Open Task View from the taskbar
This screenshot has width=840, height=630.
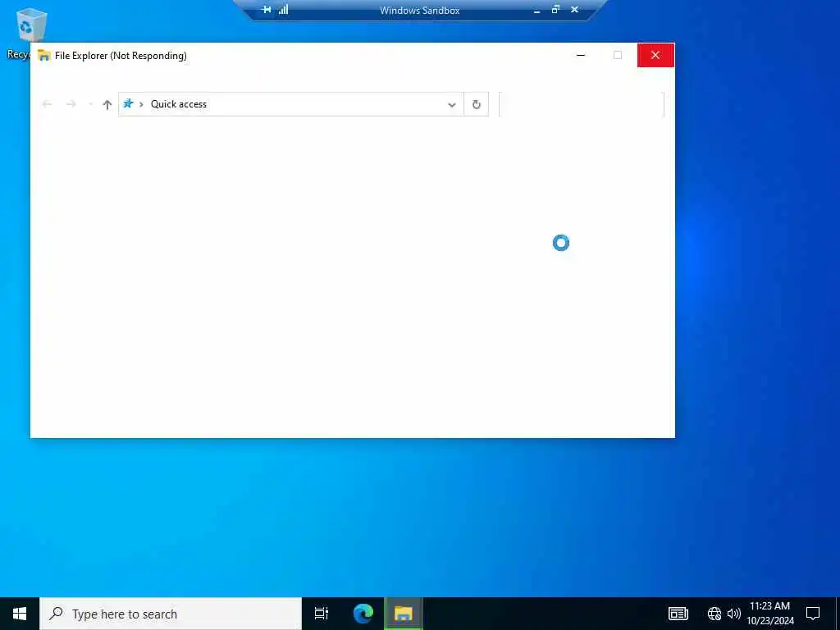click(x=322, y=614)
